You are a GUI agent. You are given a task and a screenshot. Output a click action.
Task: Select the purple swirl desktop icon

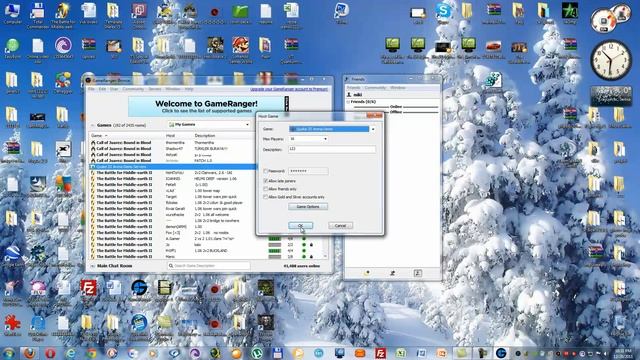pos(63,47)
